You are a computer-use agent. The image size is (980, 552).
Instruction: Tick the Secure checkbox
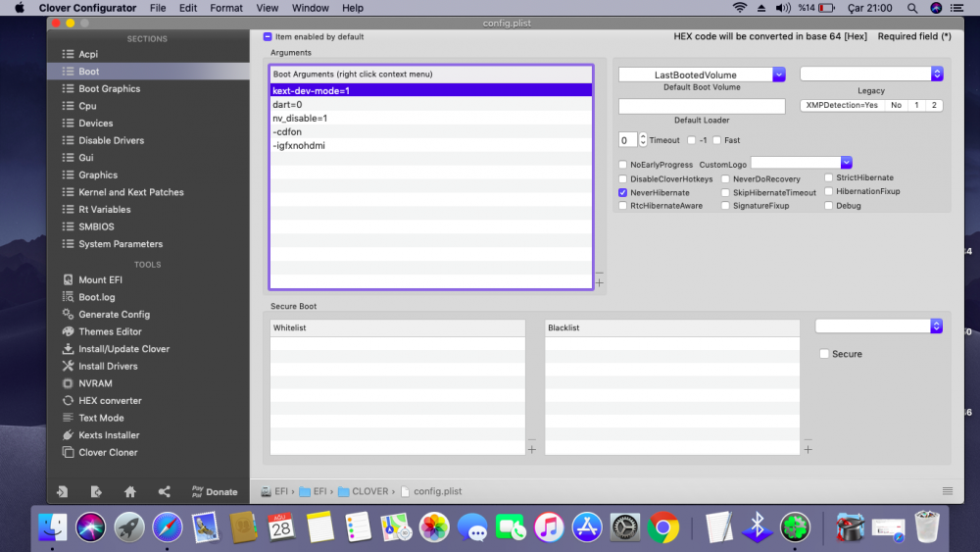[824, 354]
